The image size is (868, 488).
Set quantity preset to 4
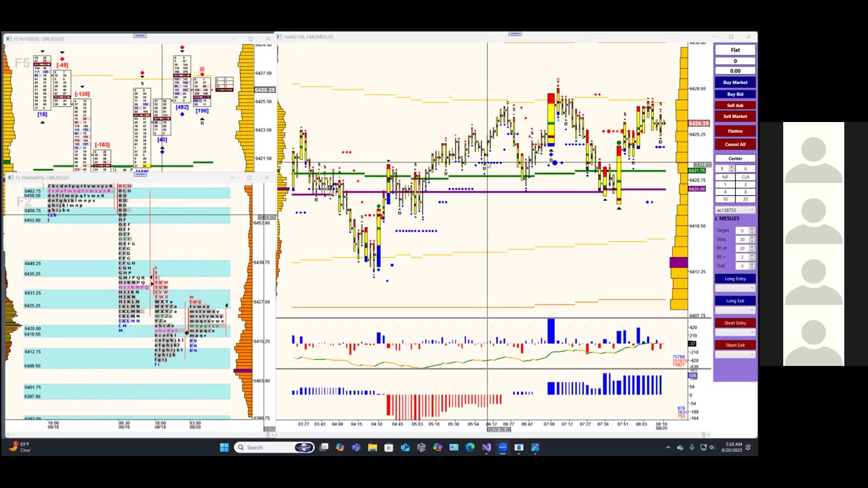coord(725,192)
